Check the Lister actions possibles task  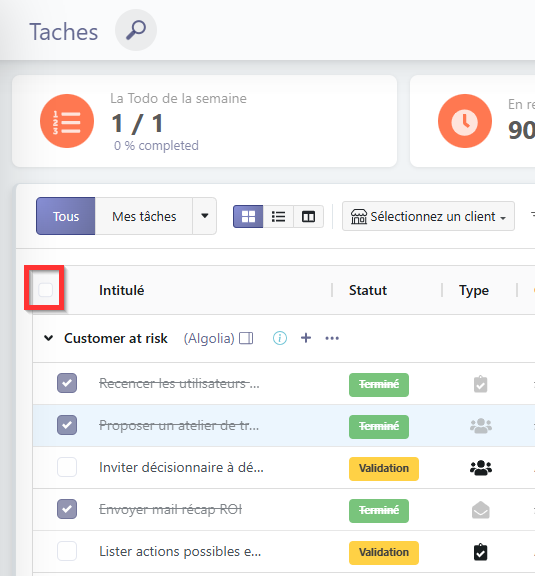[67, 551]
